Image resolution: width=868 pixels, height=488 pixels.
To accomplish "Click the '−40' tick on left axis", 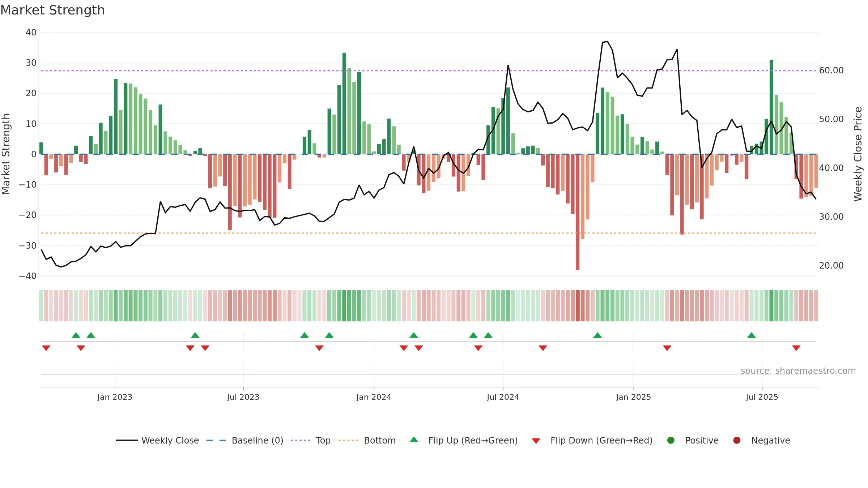I will [x=28, y=276].
